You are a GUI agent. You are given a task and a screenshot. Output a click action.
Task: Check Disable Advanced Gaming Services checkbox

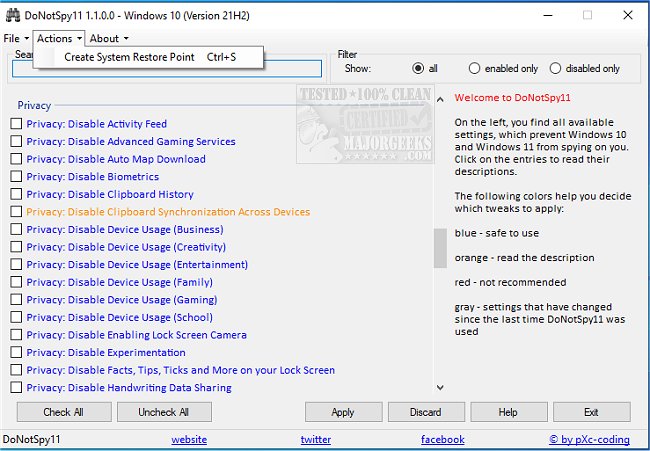tap(16, 141)
